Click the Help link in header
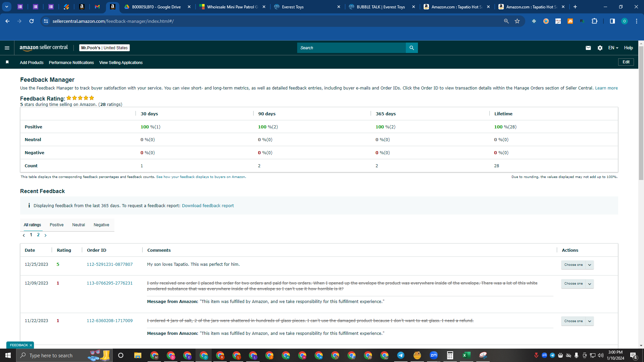Image resolution: width=644 pixels, height=362 pixels. click(x=629, y=48)
